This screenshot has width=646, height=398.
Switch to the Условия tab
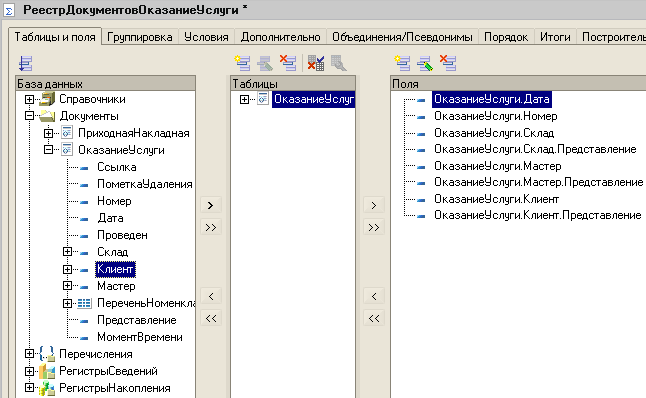(x=206, y=37)
